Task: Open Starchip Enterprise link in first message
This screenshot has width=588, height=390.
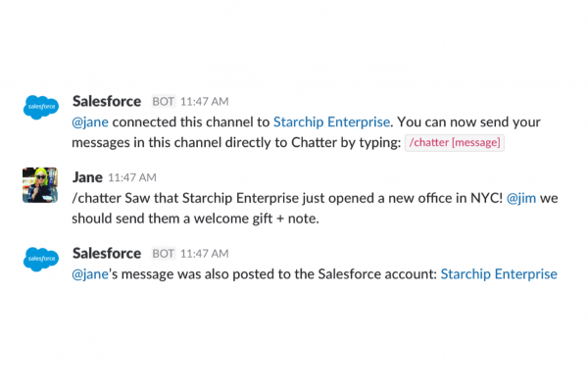Action: [x=331, y=122]
